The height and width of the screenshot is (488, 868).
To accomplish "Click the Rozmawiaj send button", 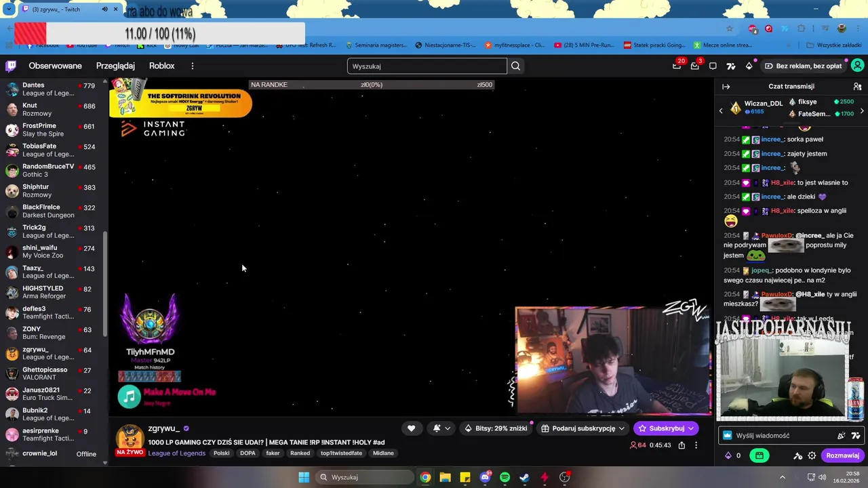I will click(x=842, y=455).
